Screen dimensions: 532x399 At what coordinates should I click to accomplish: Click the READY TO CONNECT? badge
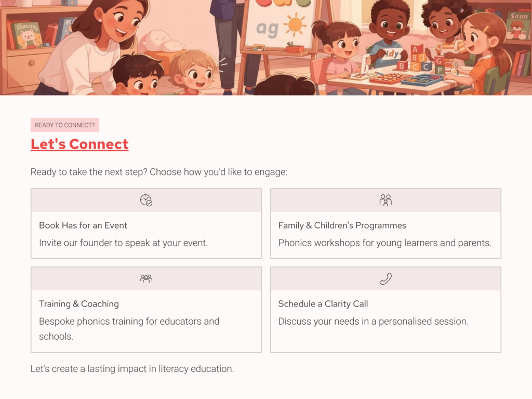pos(64,125)
